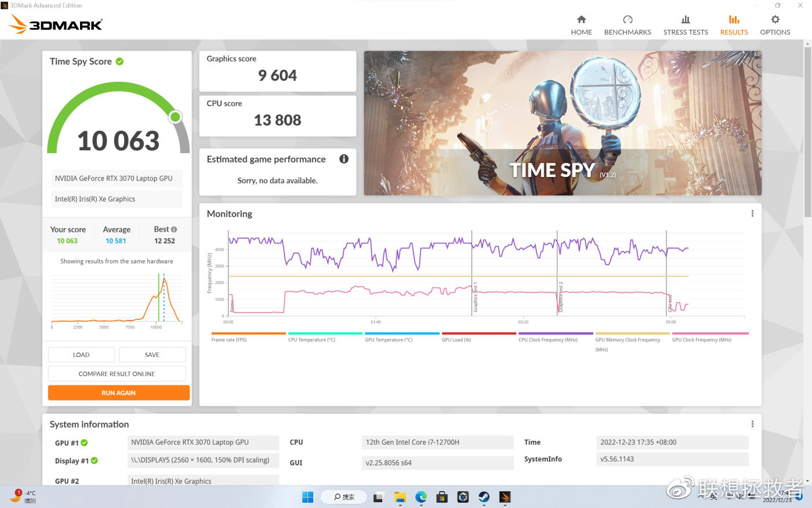
Task: Open the RESULTS tab
Action: click(734, 26)
